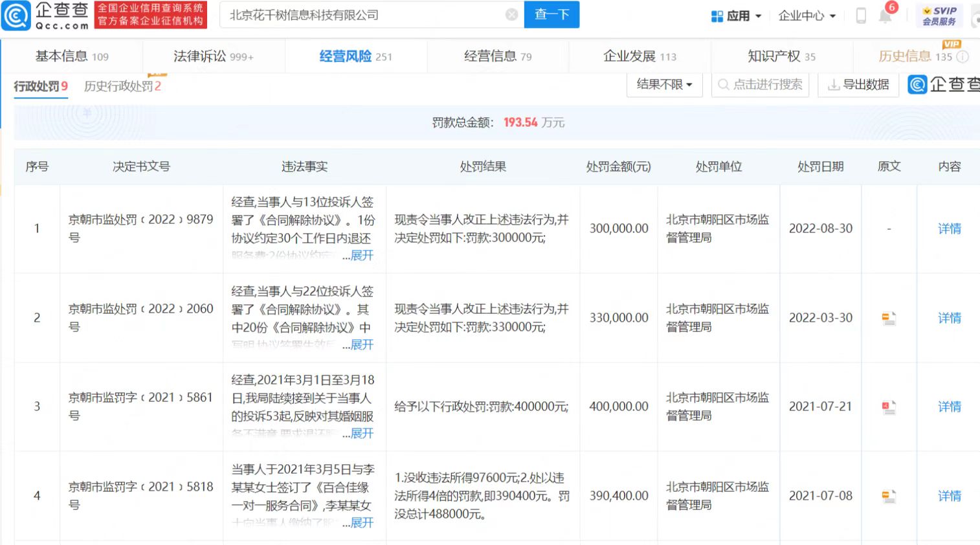Open the 应用 dropdown menu
The width and height of the screenshot is (980, 545).
point(737,16)
